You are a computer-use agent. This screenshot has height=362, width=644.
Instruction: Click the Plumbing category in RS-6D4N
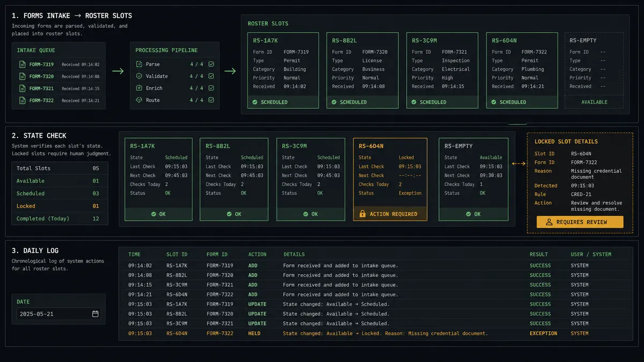click(533, 69)
